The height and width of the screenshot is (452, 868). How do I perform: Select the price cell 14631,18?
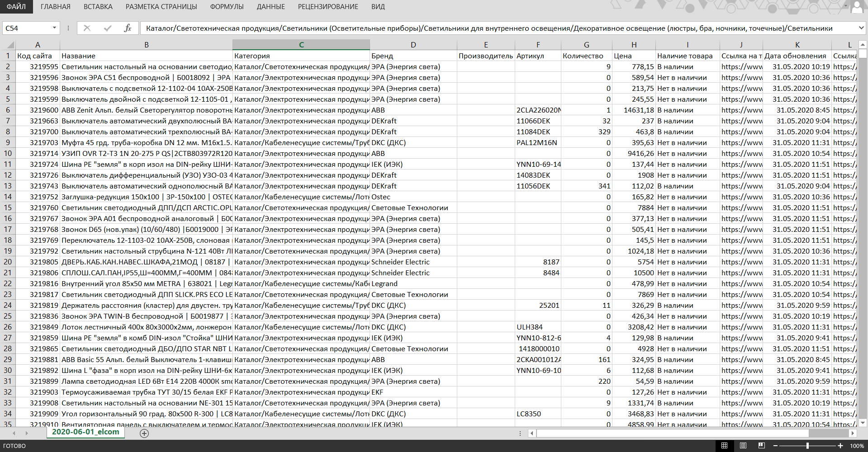634,110
